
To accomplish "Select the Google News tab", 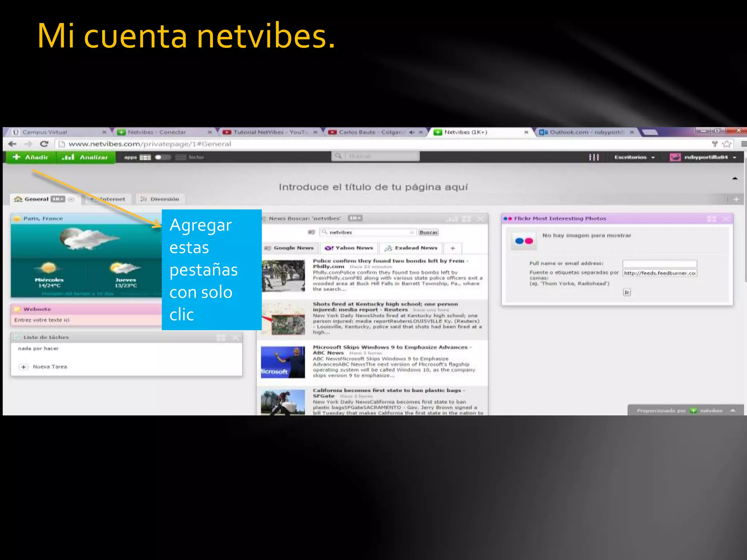I will 290,248.
